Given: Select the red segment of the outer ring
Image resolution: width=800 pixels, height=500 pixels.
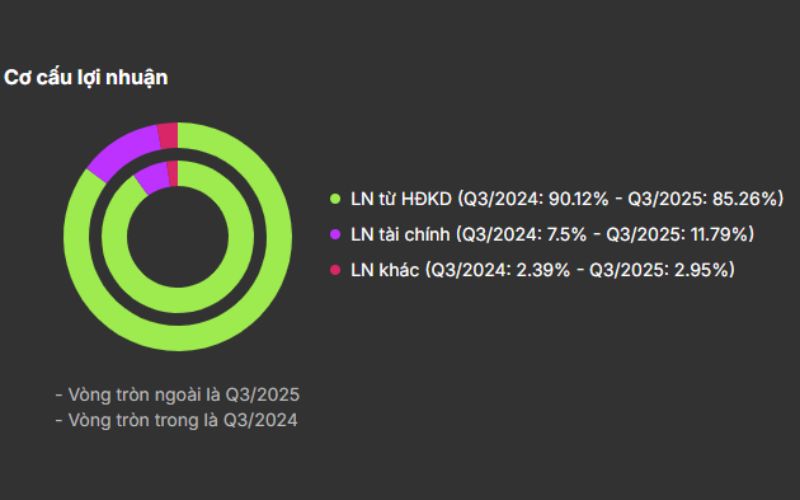Looking at the screenshot, I should 168,133.
